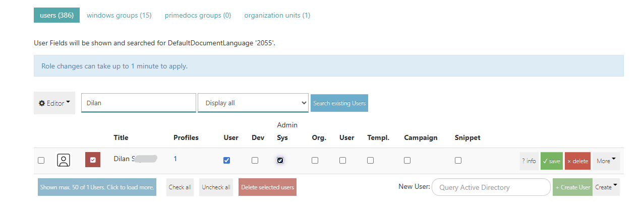Click the user name Dilan in the row
Viewport: 644px width, 217px height.
(x=135, y=159)
